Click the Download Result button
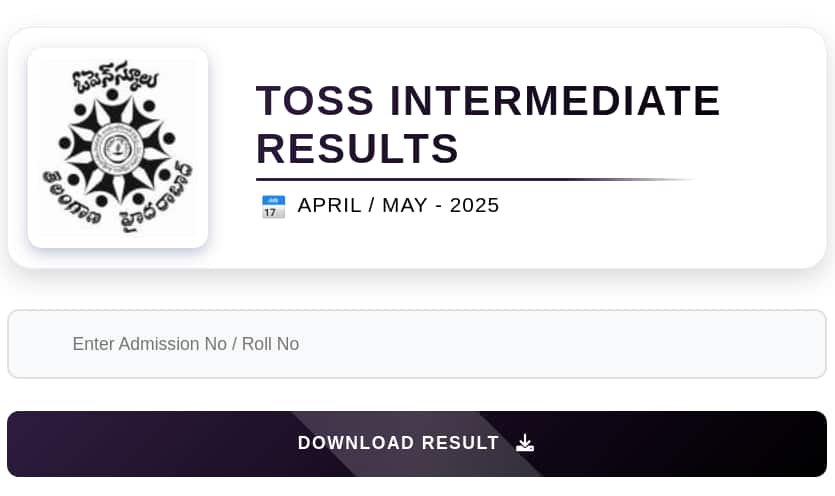 coord(417,444)
